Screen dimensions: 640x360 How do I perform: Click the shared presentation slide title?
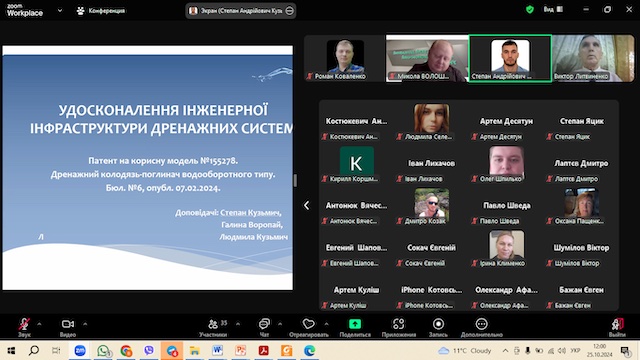click(162, 119)
